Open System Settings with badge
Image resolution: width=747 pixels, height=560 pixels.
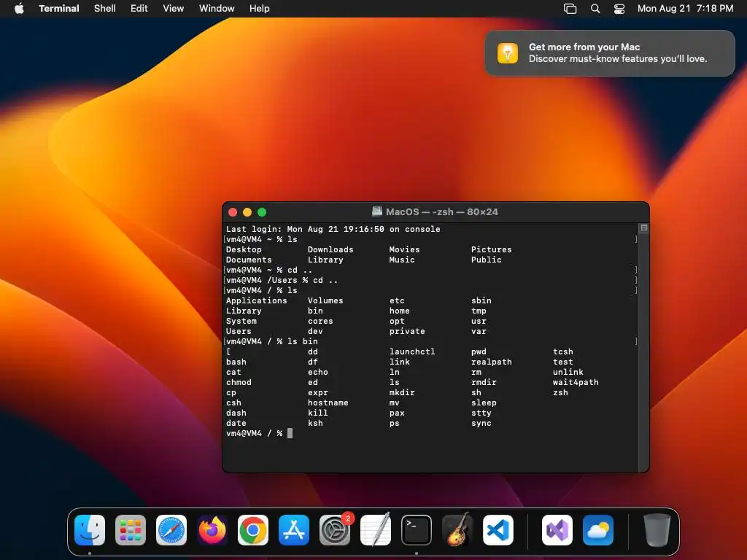335,530
